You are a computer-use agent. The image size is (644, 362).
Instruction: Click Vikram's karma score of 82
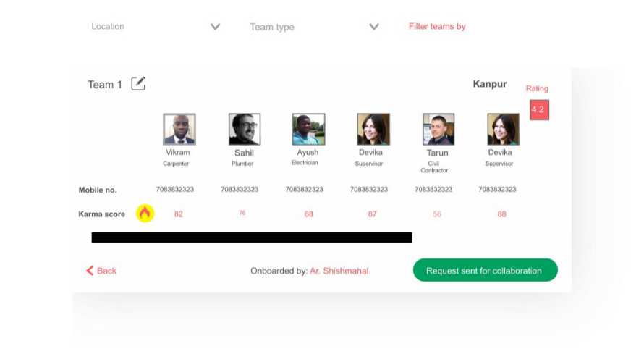tap(179, 214)
